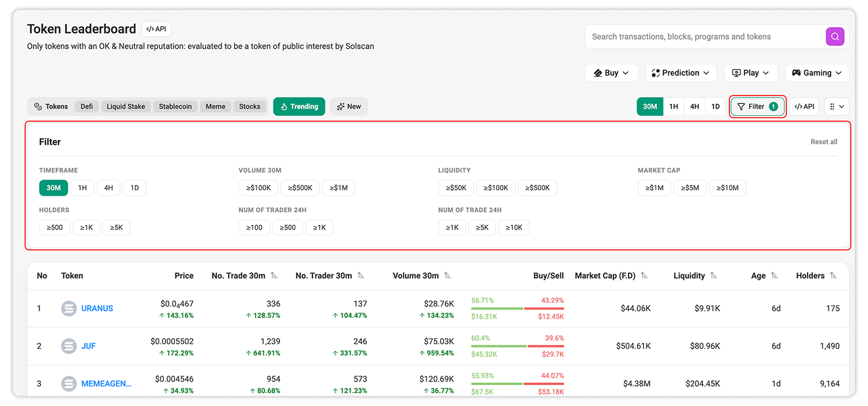This screenshot has height=406, width=868.
Task: Toggle the Filter panel button
Action: [758, 107]
